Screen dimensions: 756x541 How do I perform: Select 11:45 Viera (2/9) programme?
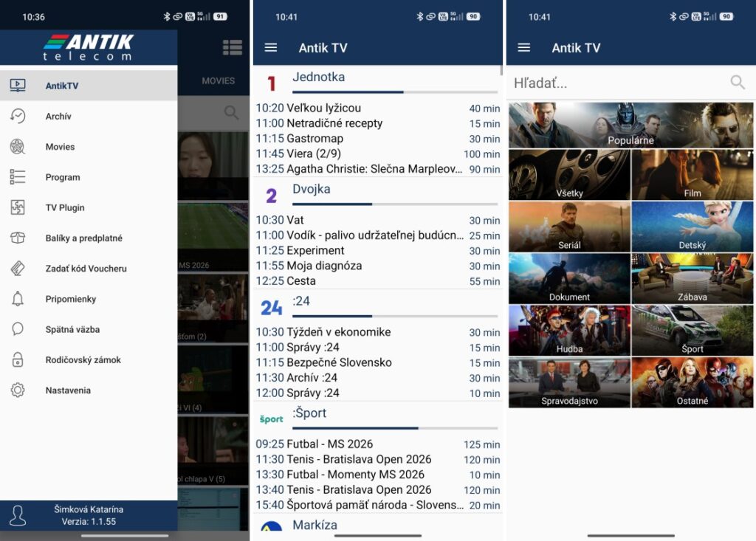[378, 154]
